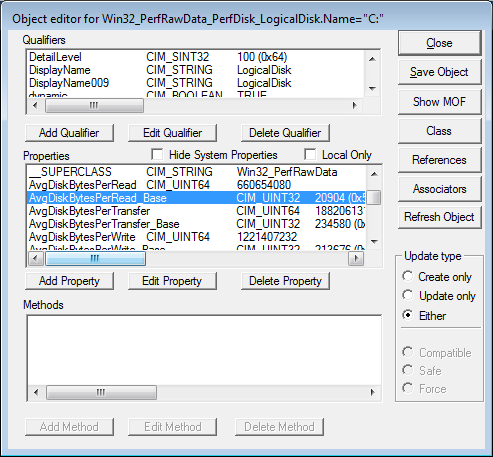Click the right arrow of Methods horizontal scrollbar
The image size is (493, 457).
click(373, 392)
